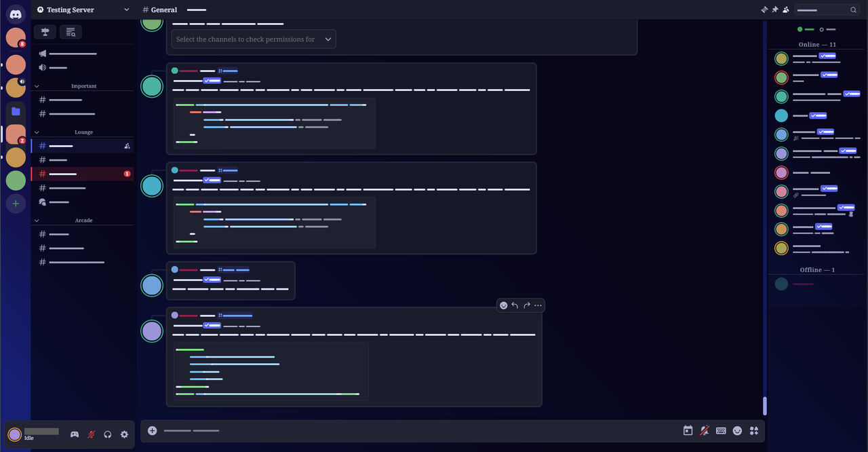Open the emoji picker in message bar
The height and width of the screenshot is (452, 868).
coord(737,430)
